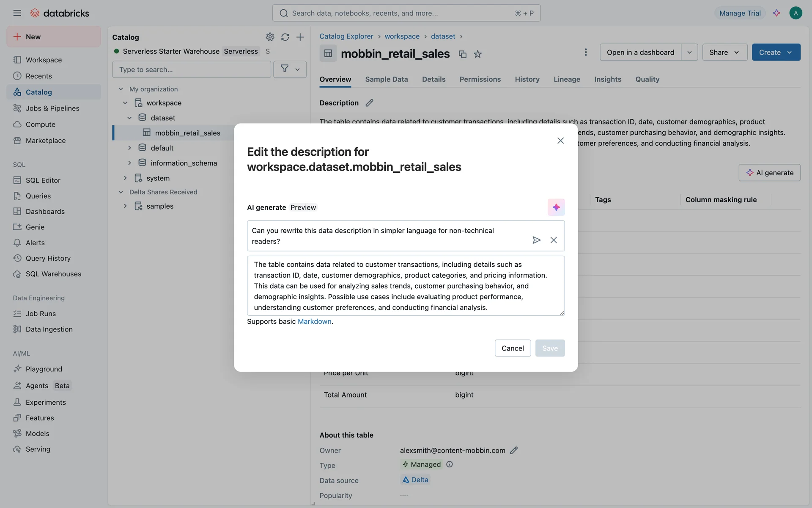
Task: Clear the AI prompt with X icon
Action: click(x=553, y=240)
